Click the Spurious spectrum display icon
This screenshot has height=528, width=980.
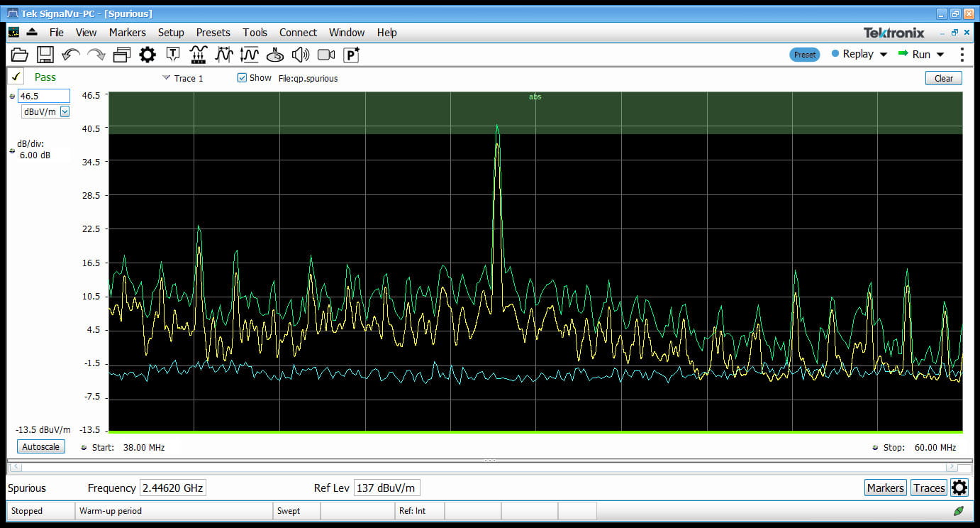click(275, 55)
